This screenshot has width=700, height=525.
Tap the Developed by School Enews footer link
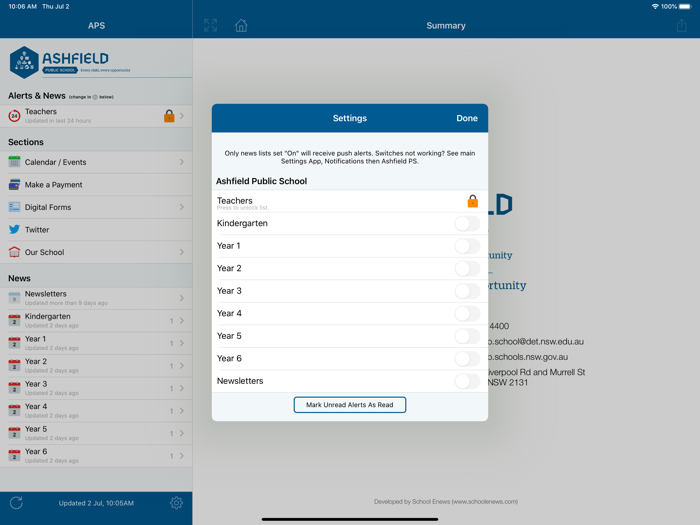click(446, 501)
